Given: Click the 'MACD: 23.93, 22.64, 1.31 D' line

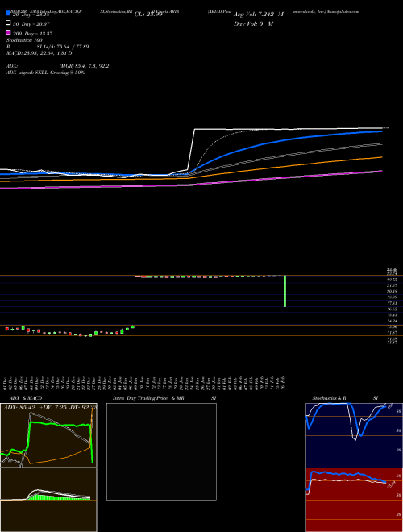Looking at the screenshot, I should pos(39,53).
